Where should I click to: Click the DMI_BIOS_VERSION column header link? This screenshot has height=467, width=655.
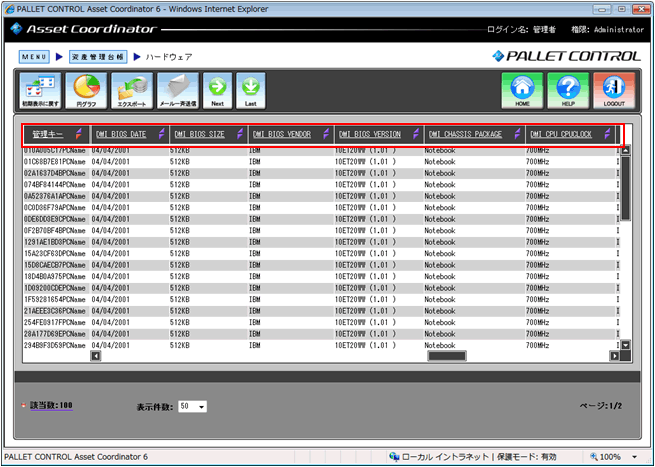click(x=370, y=134)
